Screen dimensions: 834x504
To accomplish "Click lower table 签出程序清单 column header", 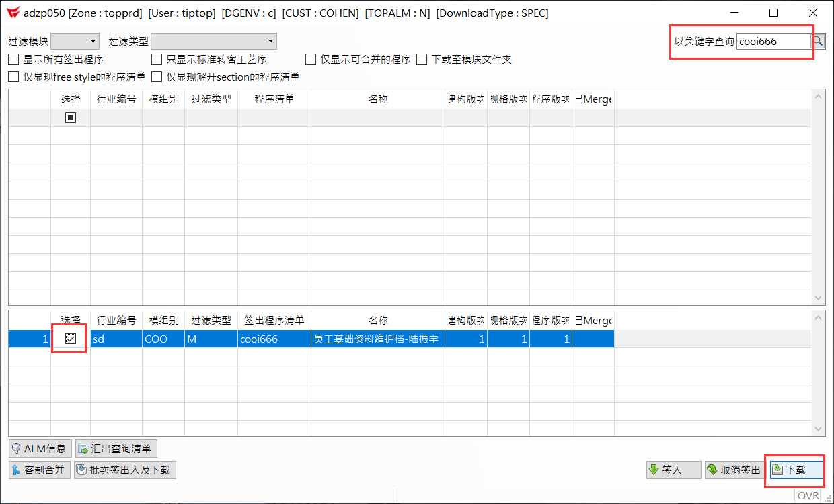I will (274, 320).
